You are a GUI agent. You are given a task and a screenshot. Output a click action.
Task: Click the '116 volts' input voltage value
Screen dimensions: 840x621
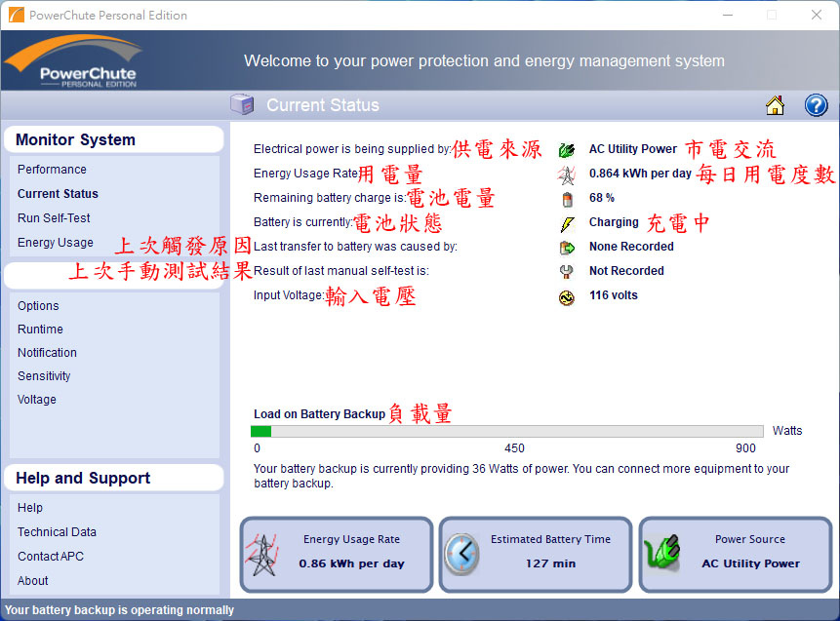tap(614, 295)
